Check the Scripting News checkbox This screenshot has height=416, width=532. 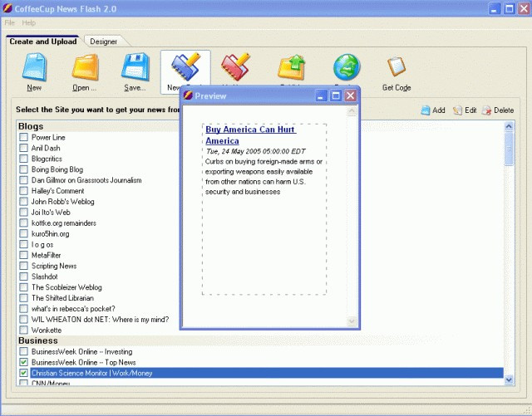[23, 266]
